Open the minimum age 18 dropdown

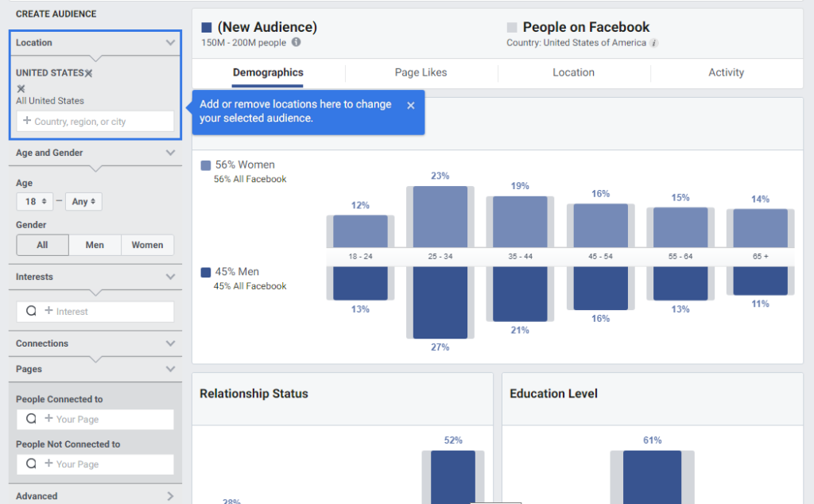[35, 201]
